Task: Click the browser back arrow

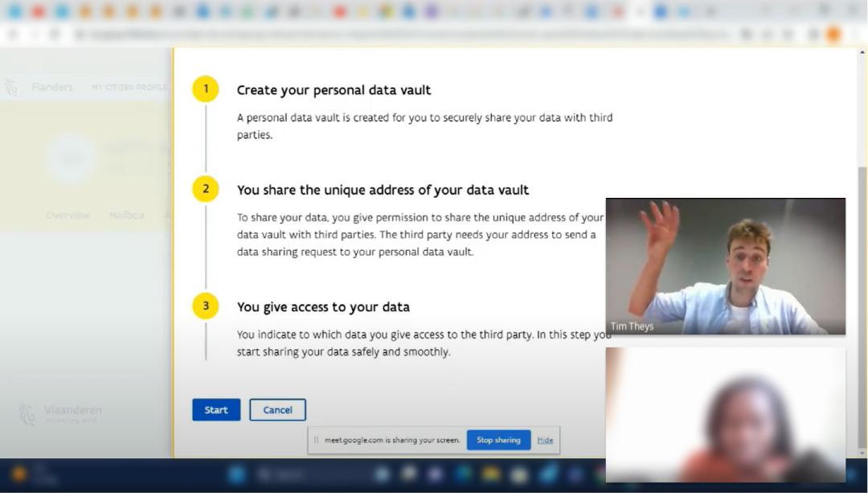Action: [14, 35]
